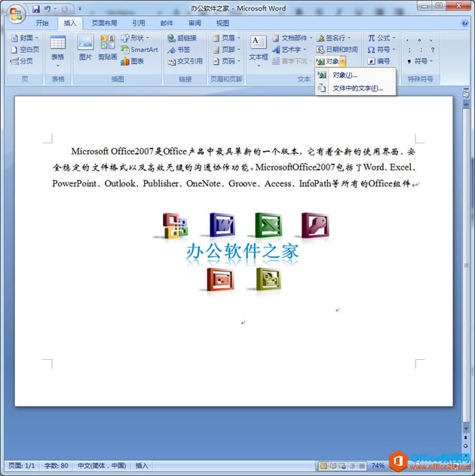Open the special symbols 符号 dropdown with comma icon
Viewport: 475px width, 476px height.
click(420, 61)
